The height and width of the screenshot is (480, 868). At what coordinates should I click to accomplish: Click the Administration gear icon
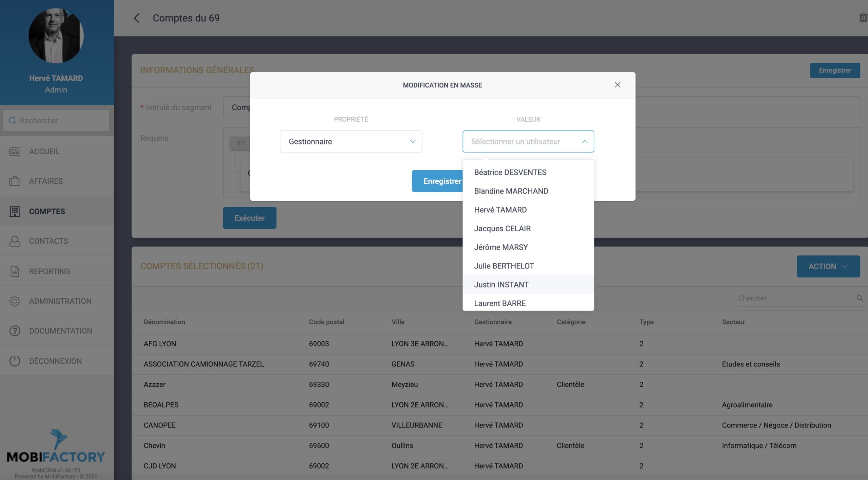pyautogui.click(x=15, y=301)
